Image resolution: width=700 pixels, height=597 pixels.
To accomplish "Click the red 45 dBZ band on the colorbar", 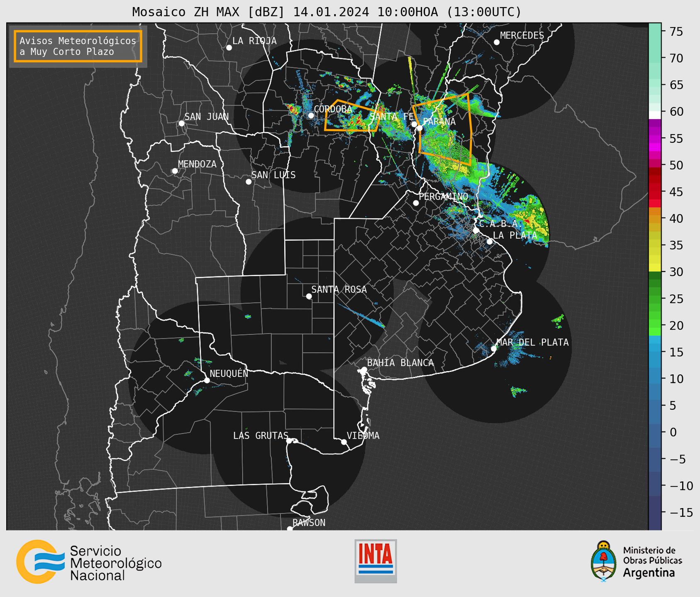I will pyautogui.click(x=655, y=191).
